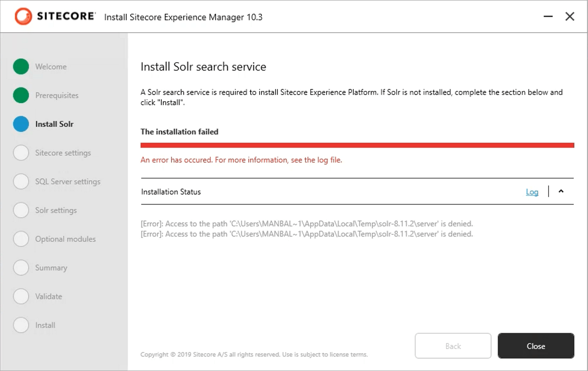Click the Summary step circle

21,267
